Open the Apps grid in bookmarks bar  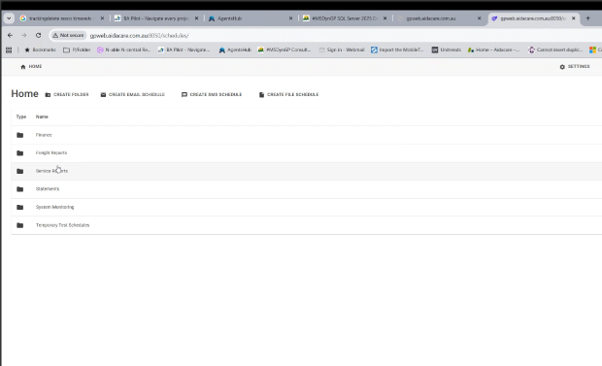coord(9,50)
